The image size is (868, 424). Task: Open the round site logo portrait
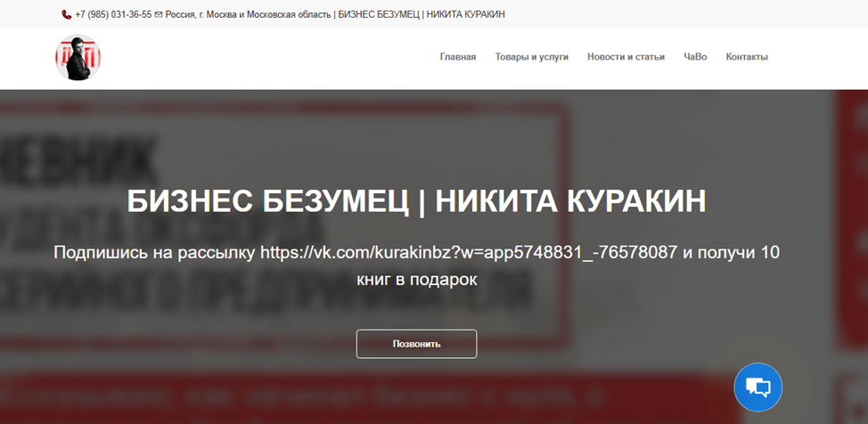[78, 58]
